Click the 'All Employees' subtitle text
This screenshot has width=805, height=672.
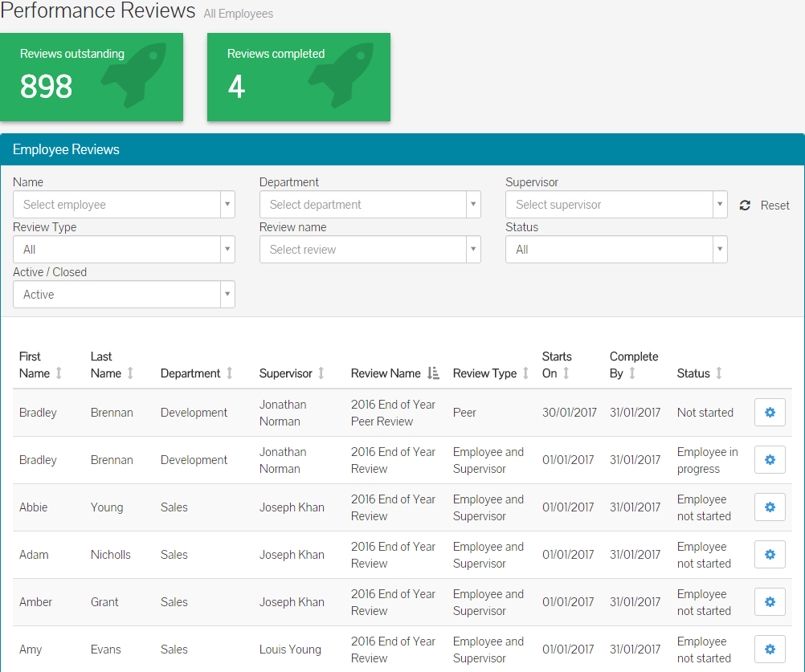239,14
